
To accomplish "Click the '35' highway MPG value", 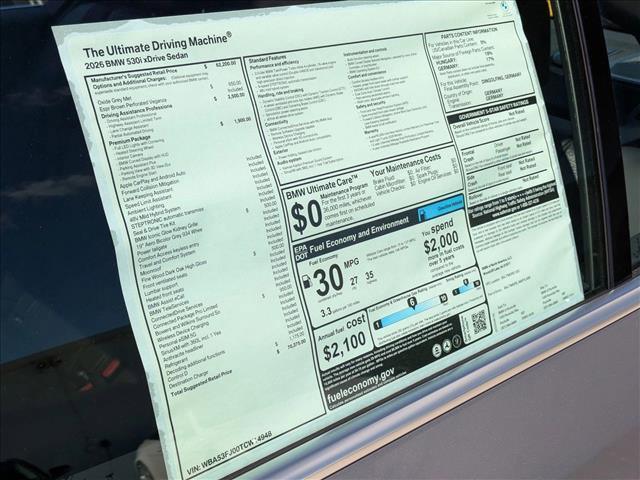I will point(369,276).
